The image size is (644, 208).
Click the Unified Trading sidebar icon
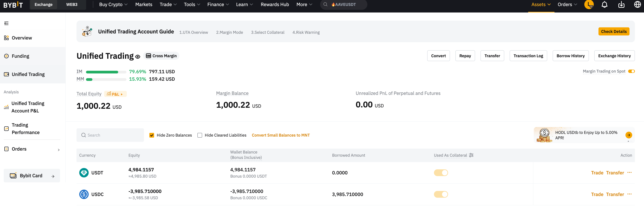click(x=7, y=74)
